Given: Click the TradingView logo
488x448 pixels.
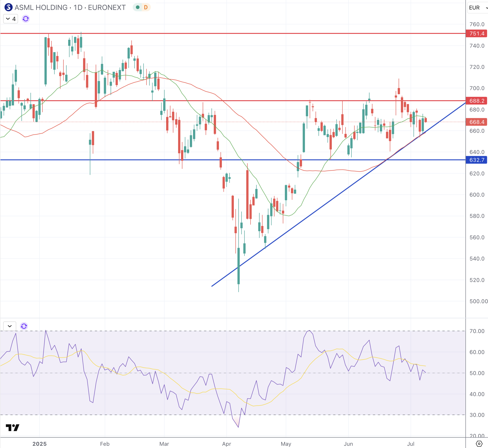Looking at the screenshot, I should pyautogui.click(x=12, y=428).
